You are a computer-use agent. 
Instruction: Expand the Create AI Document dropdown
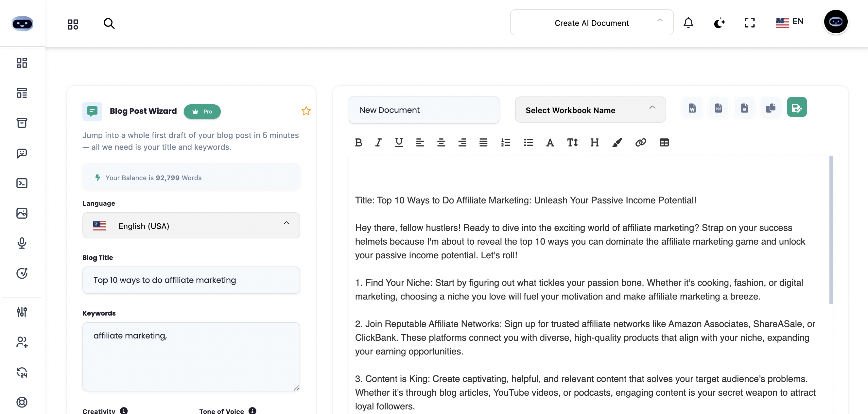tap(591, 23)
